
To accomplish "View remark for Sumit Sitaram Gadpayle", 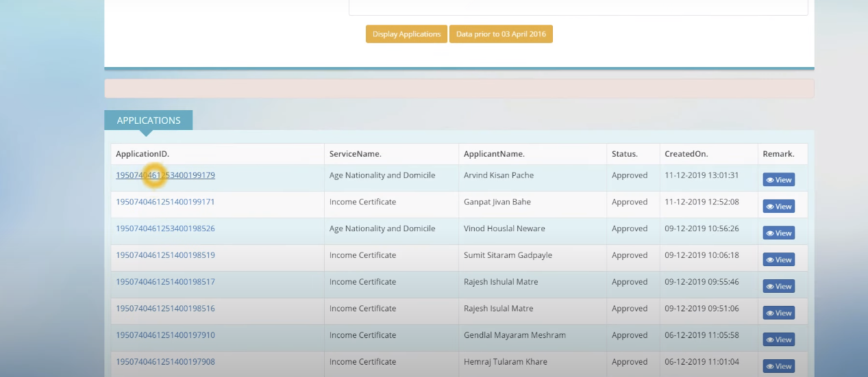I will click(x=779, y=260).
